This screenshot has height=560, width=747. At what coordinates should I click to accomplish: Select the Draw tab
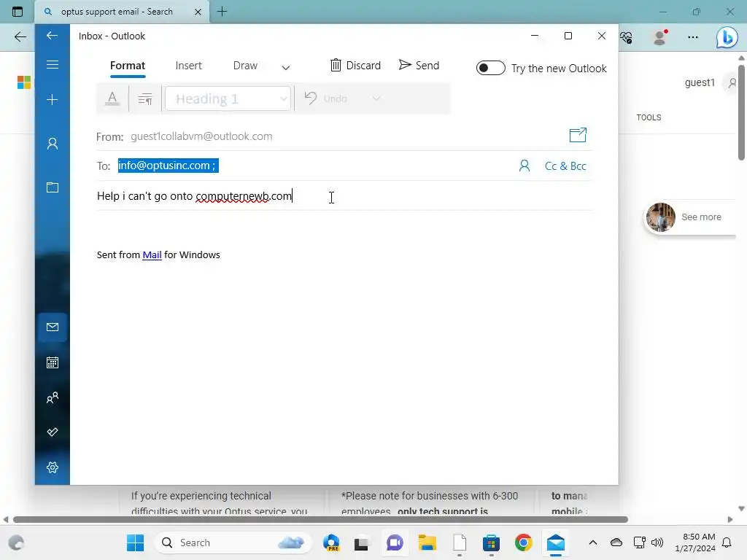(x=245, y=66)
